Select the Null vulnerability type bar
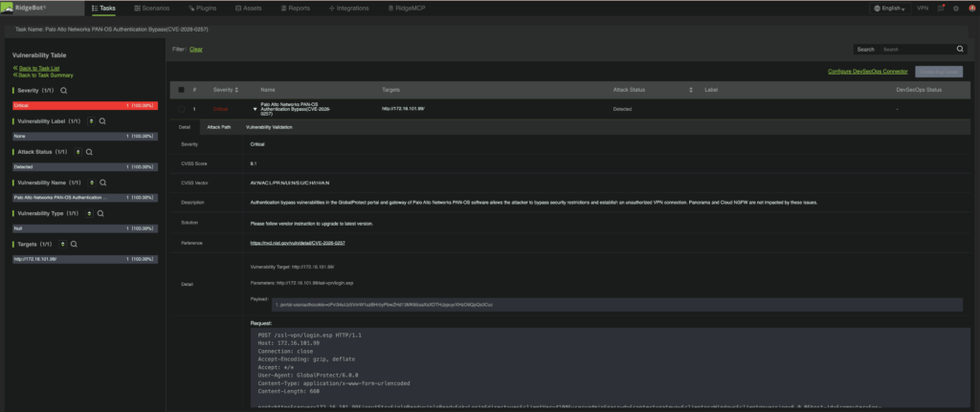980x412 pixels. [85, 228]
